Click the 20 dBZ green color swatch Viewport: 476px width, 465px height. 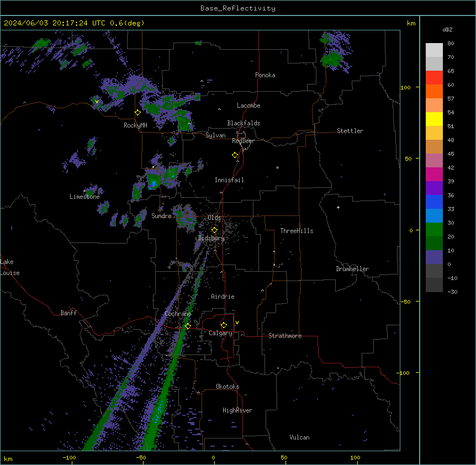coord(434,230)
